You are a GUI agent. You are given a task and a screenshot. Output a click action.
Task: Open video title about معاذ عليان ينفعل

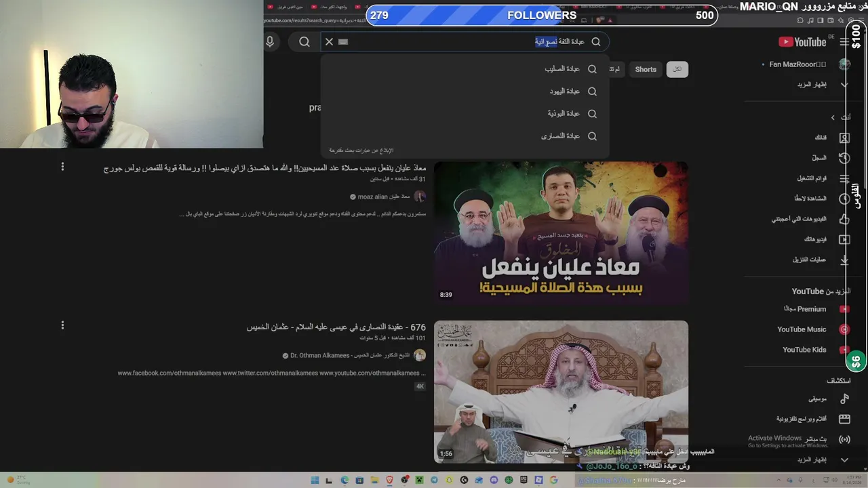[264, 168]
